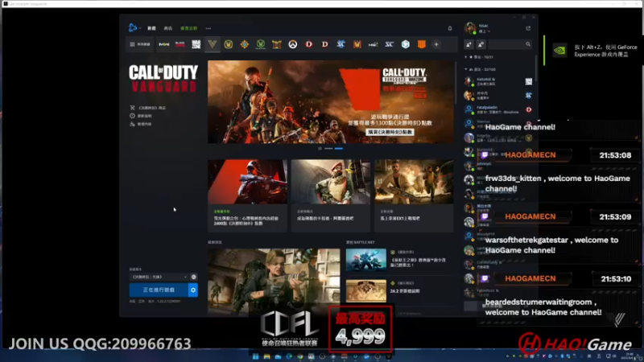The width and height of the screenshot is (644, 362).
Task: Select the Modern Warfare II game icon
Action: coord(164,44)
